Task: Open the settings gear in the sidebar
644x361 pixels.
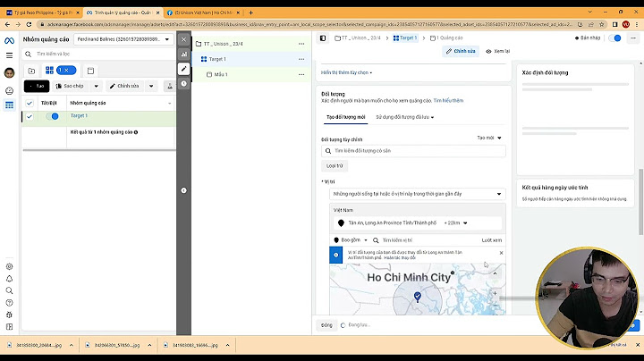Action: pyautogui.click(x=9, y=266)
